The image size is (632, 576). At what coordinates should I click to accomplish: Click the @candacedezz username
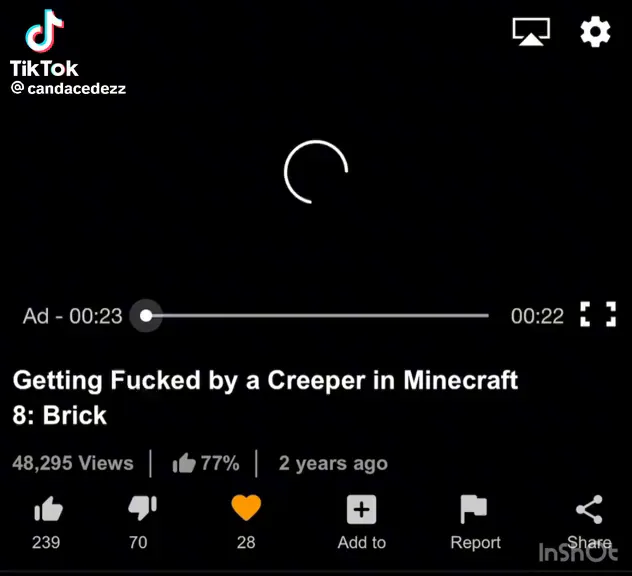click(x=69, y=88)
